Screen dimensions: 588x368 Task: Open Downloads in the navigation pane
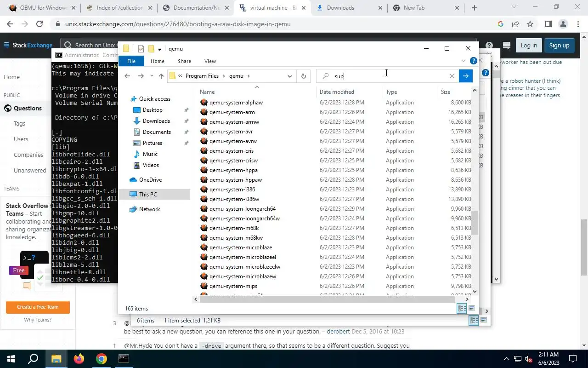(156, 121)
